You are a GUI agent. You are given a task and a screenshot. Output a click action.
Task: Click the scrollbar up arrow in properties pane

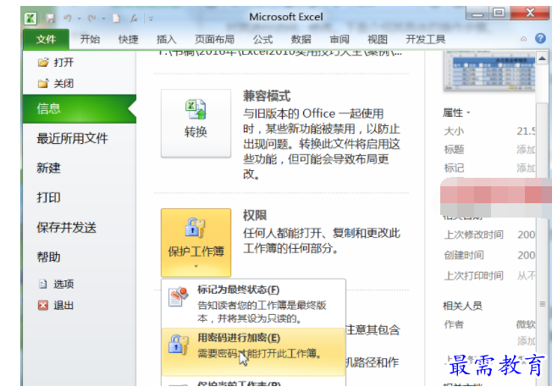[x=542, y=58]
